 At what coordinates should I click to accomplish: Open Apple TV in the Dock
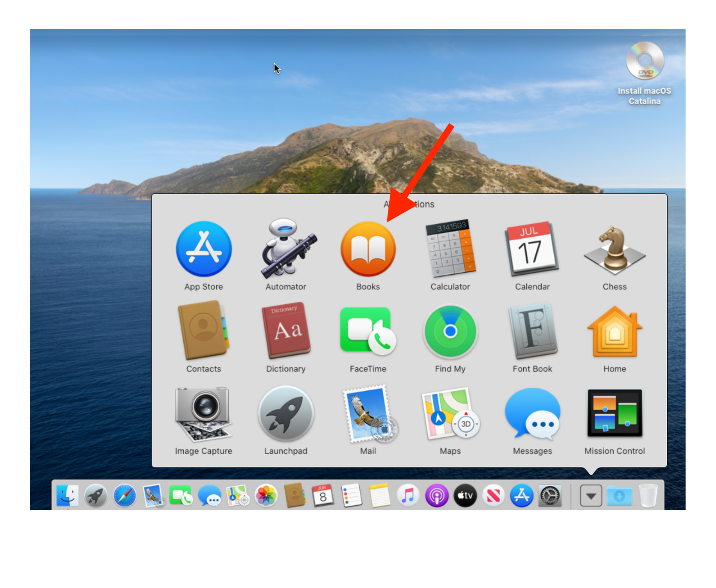point(465,496)
